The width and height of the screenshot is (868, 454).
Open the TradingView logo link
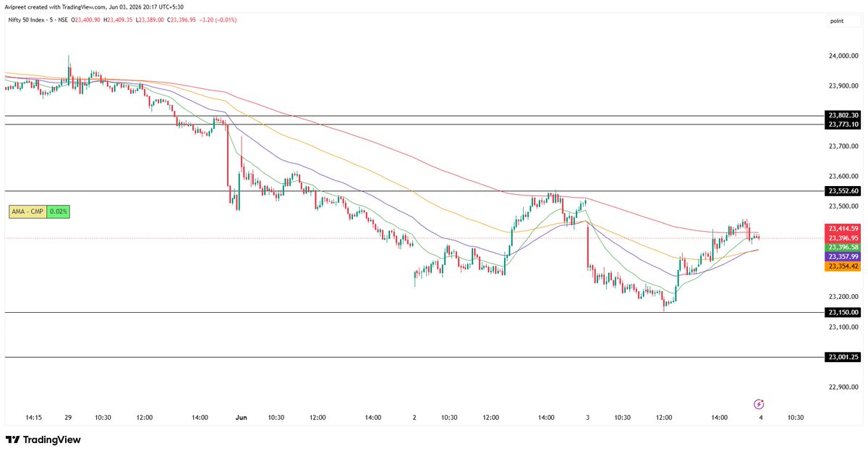[43, 440]
